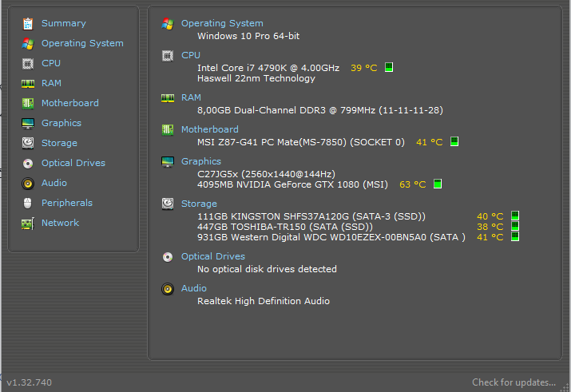Viewport: 571px width, 392px height.
Task: Click the 111GB KINGSTON SSD entry
Action: tap(311, 216)
